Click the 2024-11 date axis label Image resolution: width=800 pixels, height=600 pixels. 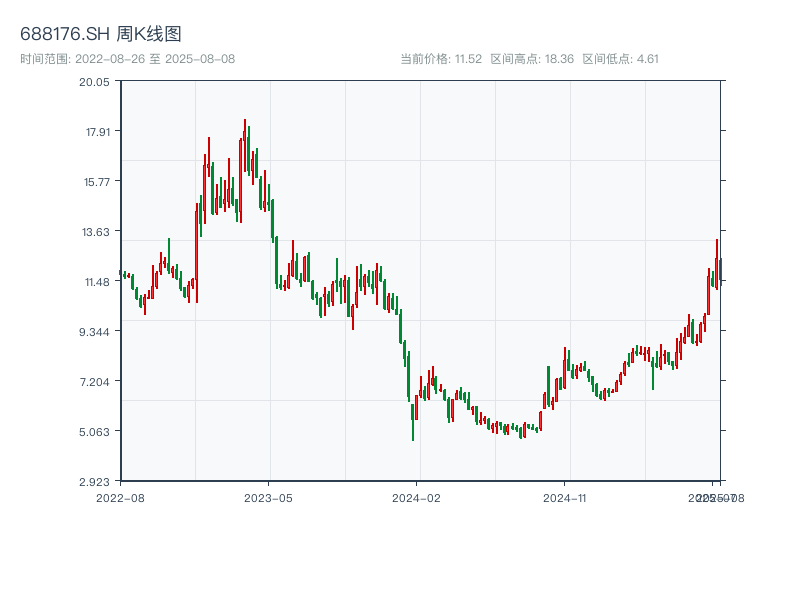pyautogui.click(x=565, y=497)
